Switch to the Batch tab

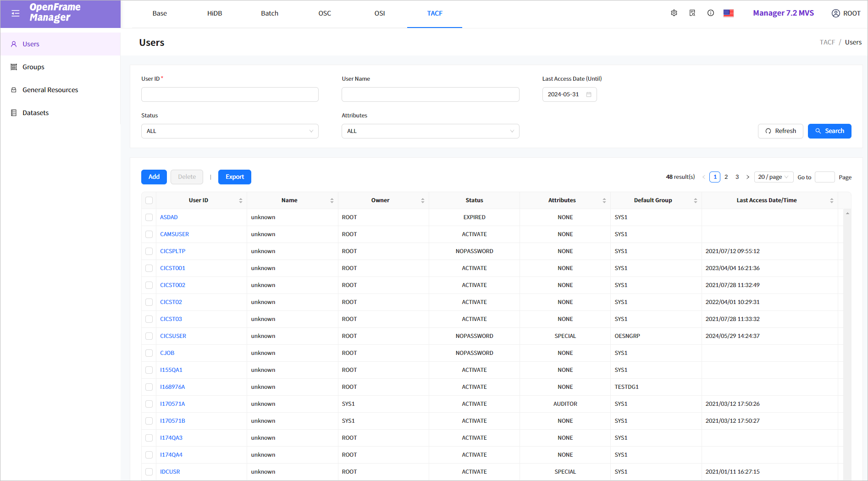coord(270,13)
